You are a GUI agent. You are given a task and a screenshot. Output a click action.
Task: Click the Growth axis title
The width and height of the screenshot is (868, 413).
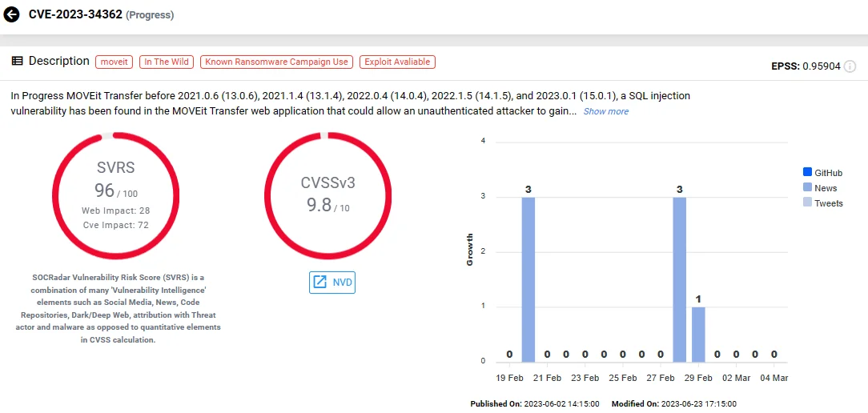(x=470, y=249)
